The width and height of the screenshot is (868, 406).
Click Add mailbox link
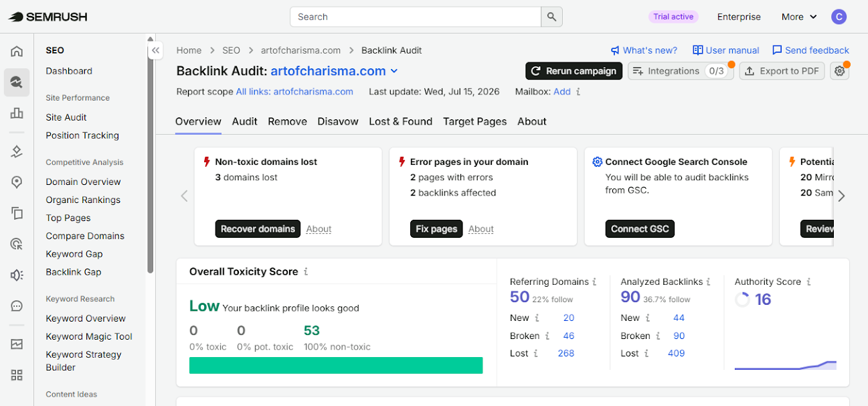tap(562, 92)
